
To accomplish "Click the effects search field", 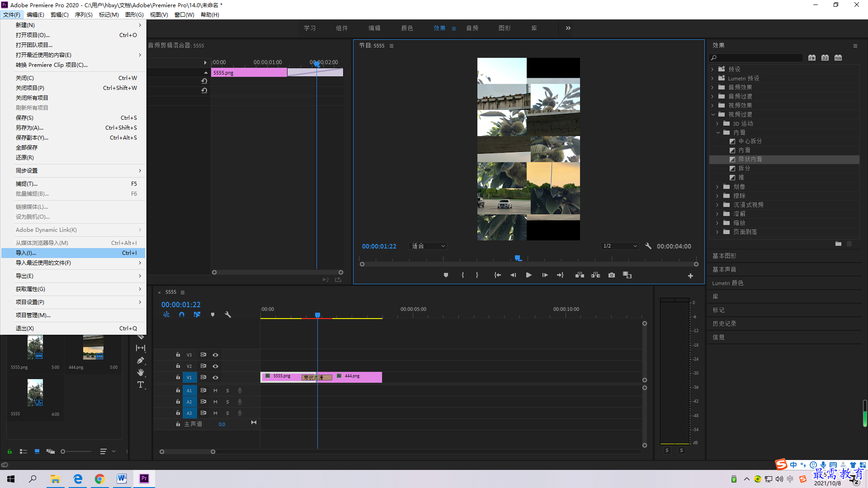I will [x=756, y=58].
